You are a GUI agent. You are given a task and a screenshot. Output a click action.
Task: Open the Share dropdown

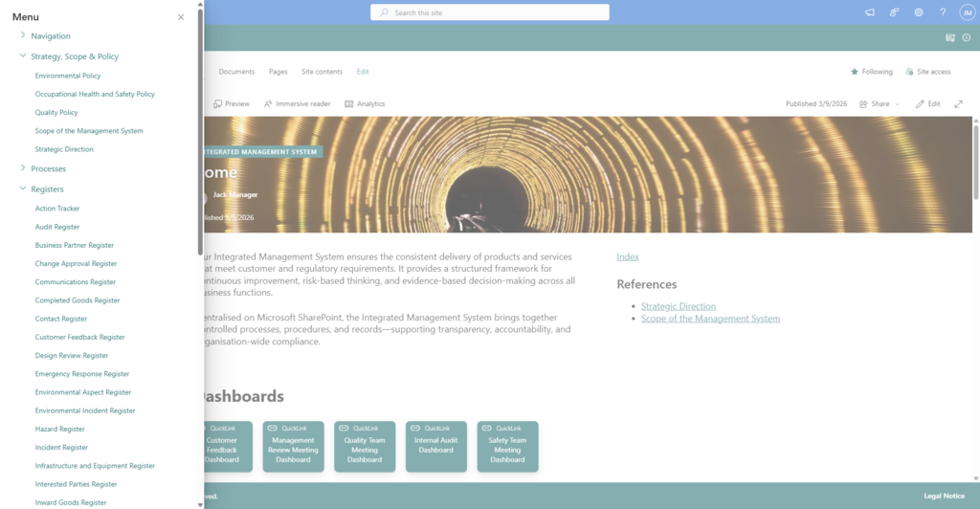coord(880,103)
